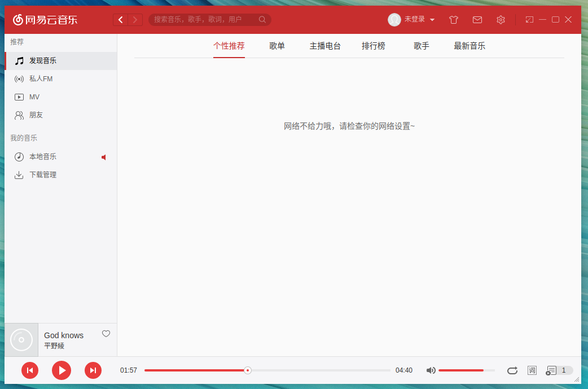The image size is (588, 389).
Task: Skip to the next track
Action: 93,370
